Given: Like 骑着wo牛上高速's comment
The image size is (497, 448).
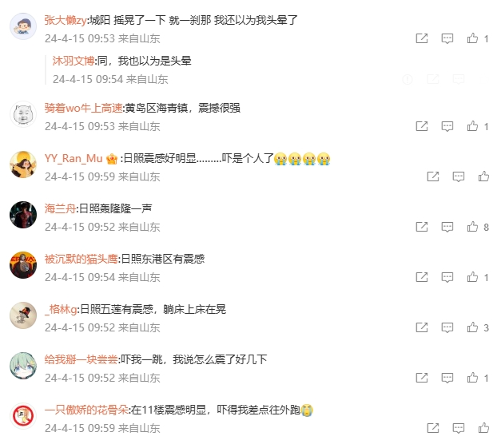Looking at the screenshot, I should click(x=472, y=126).
